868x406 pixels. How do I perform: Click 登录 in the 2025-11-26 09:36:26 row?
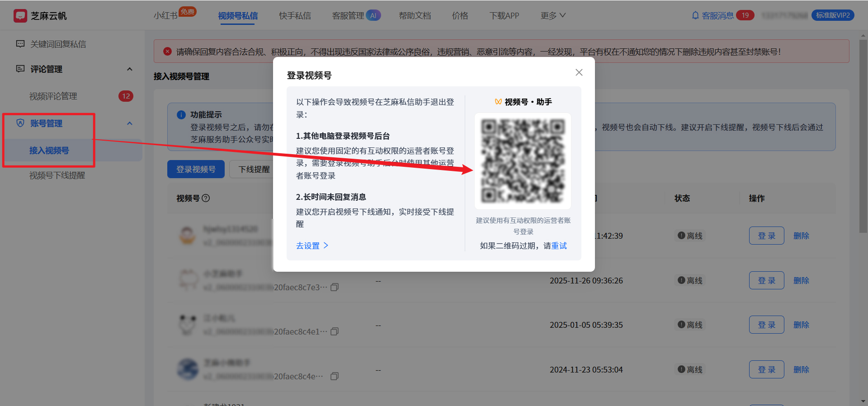[766, 280]
